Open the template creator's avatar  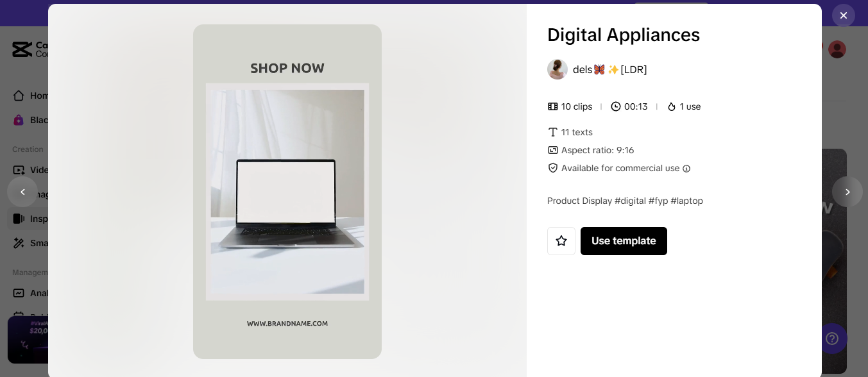tap(557, 69)
